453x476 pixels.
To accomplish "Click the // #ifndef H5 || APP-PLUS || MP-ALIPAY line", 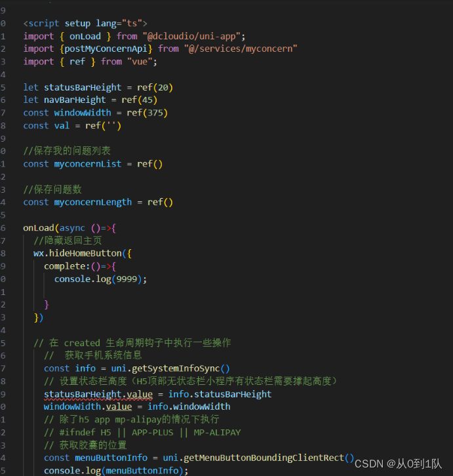I will (x=142, y=433).
